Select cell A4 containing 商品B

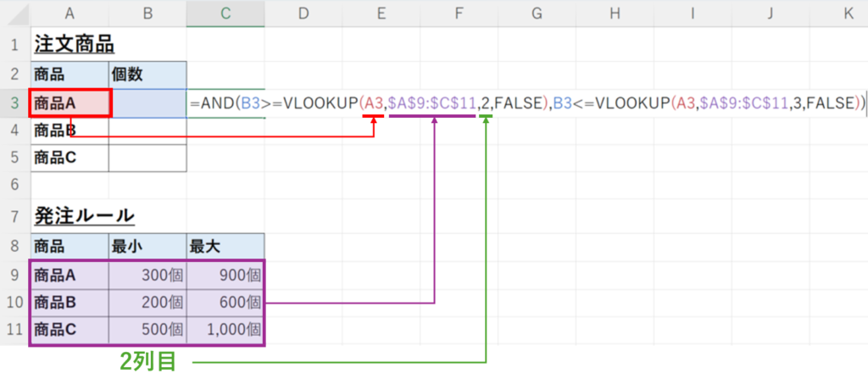click(70, 131)
